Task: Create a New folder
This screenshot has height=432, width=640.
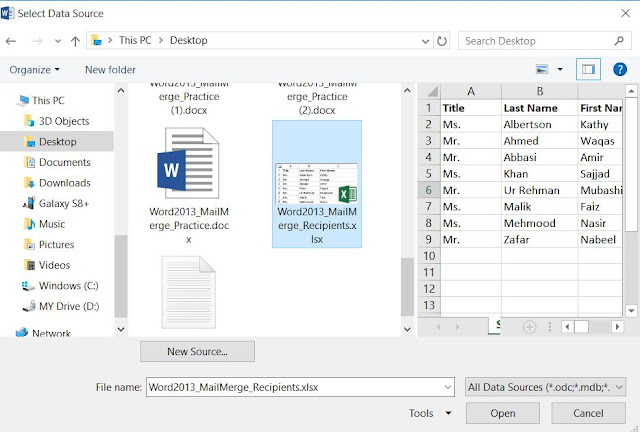Action: coord(110,70)
